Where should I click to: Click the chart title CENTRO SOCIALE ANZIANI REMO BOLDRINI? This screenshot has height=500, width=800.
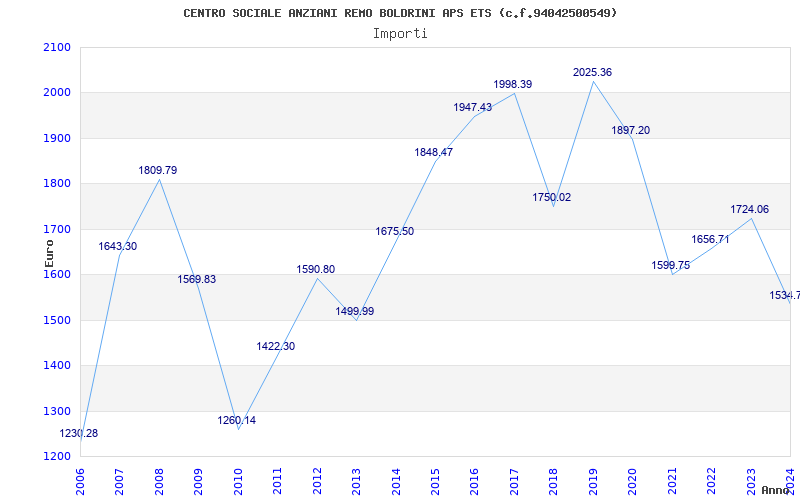(x=400, y=13)
